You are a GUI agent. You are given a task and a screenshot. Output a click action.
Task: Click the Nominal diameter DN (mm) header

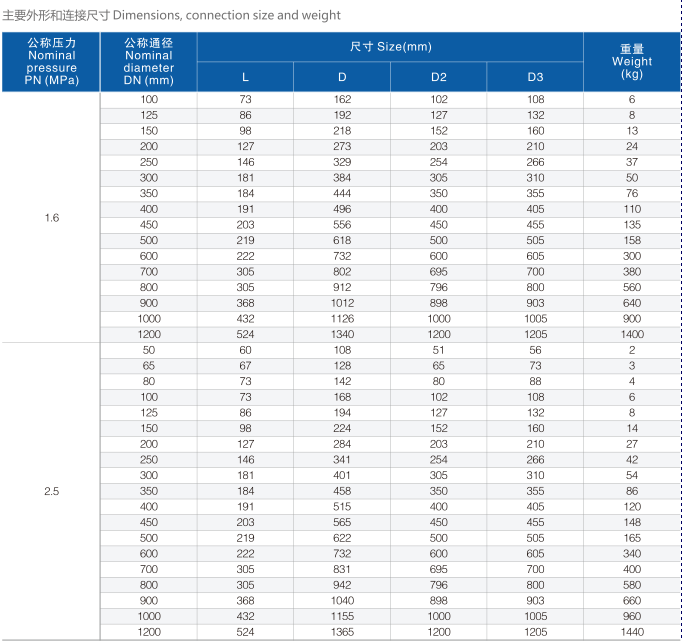(149, 61)
